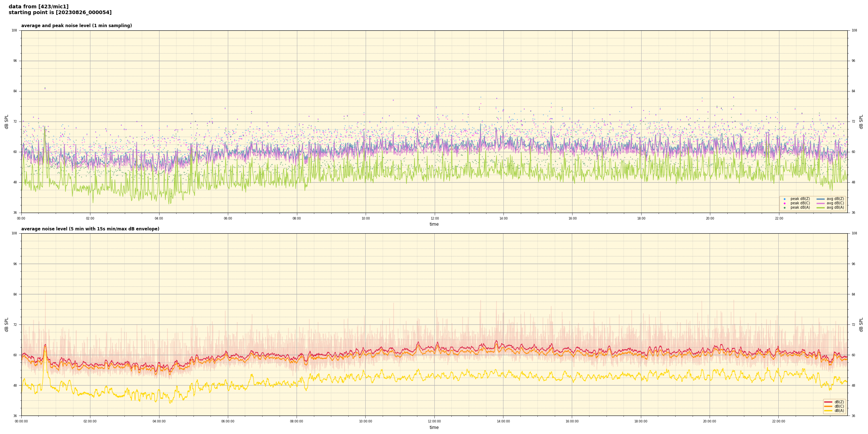Click the 12:00 tick on the upper chart
The height and width of the screenshot is (434, 868).
tap(434, 218)
